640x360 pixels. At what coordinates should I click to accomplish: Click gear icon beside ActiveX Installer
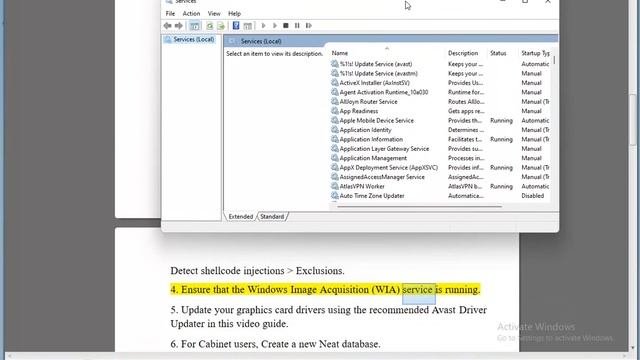(335, 82)
